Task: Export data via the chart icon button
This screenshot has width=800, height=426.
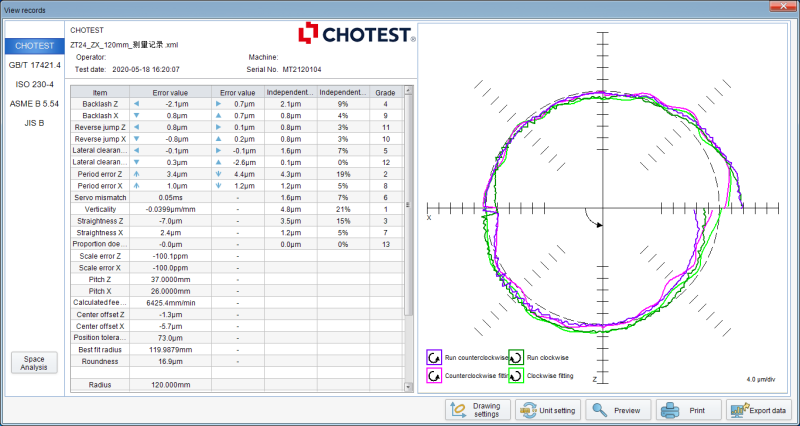Action: click(757, 409)
